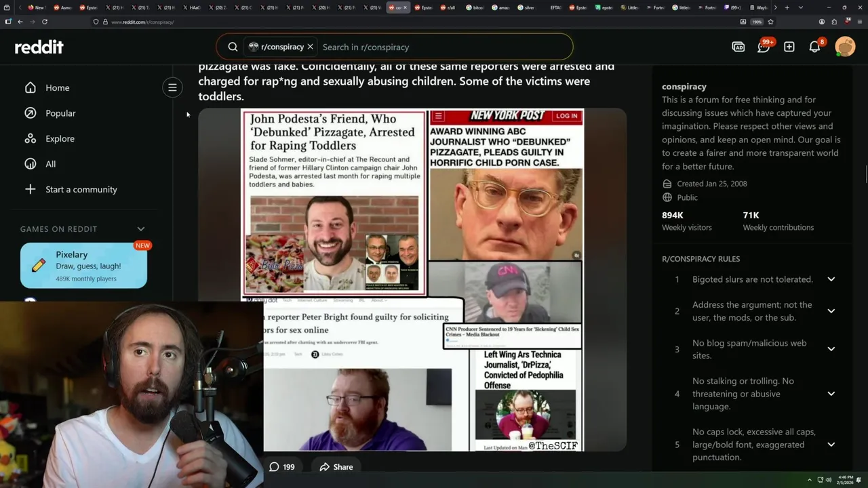Open the taskbar network icon

pos(819,481)
